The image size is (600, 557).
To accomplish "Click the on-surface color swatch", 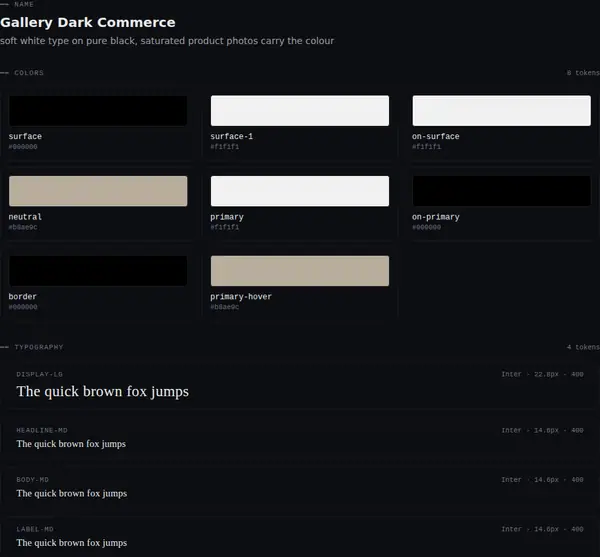I will (501, 111).
